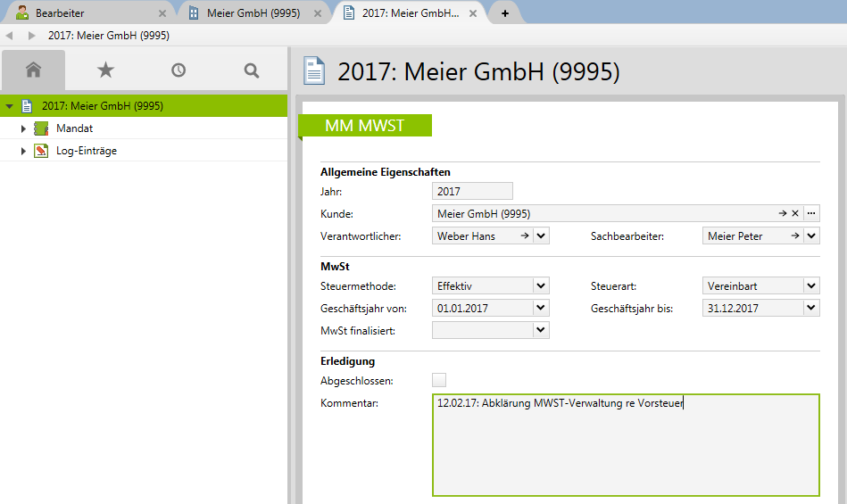Image resolution: width=847 pixels, height=504 pixels.
Task: Open the Steuermethode dropdown
Action: point(541,285)
